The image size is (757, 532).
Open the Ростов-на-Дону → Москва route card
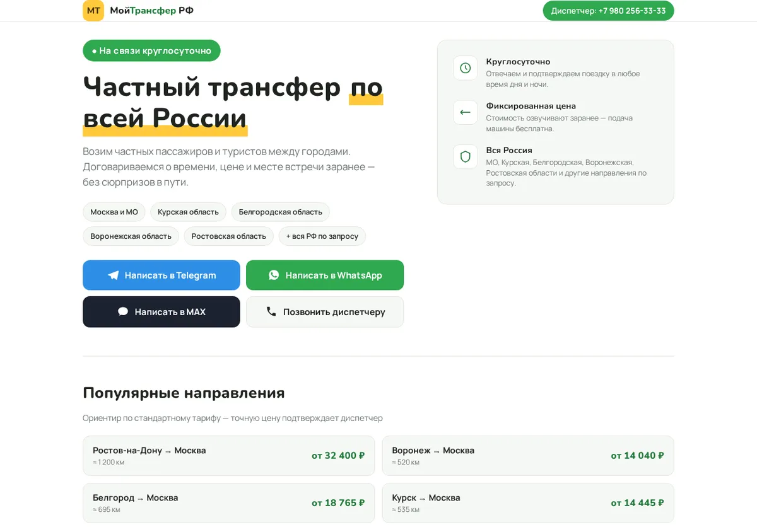[x=228, y=456]
